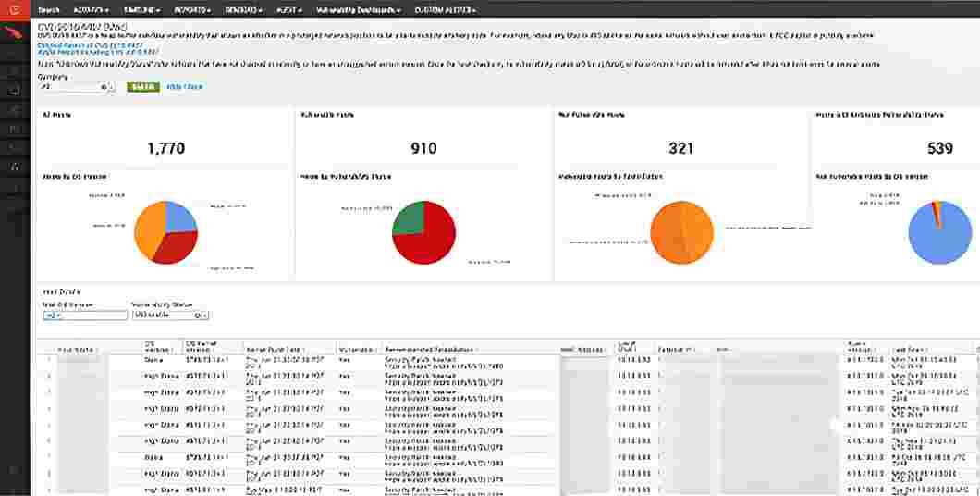Image resolution: width=980 pixels, height=496 pixels.
Task: Open the Host OS Version filter dropdown
Action: tap(84, 316)
